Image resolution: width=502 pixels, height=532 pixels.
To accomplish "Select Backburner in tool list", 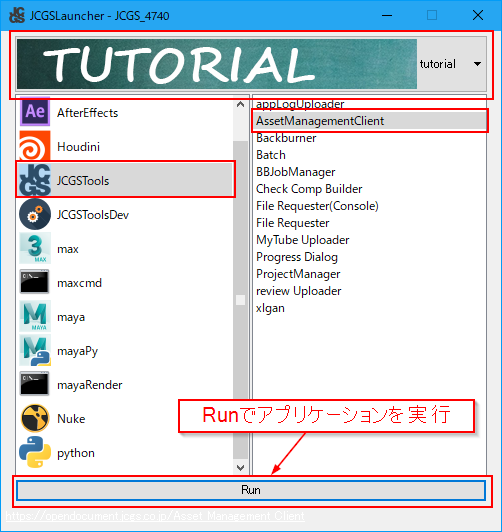I will 286,138.
